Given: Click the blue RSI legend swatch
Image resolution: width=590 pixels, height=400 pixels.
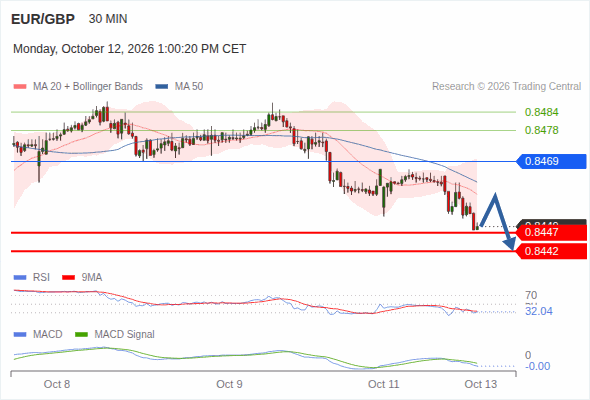Looking at the screenshot, I should [20, 278].
